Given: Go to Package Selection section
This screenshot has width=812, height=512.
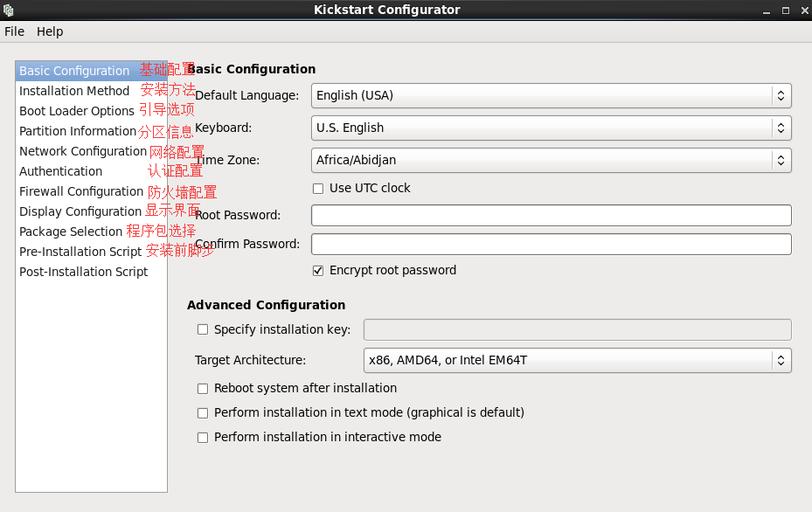Looking at the screenshot, I should coord(91,232).
